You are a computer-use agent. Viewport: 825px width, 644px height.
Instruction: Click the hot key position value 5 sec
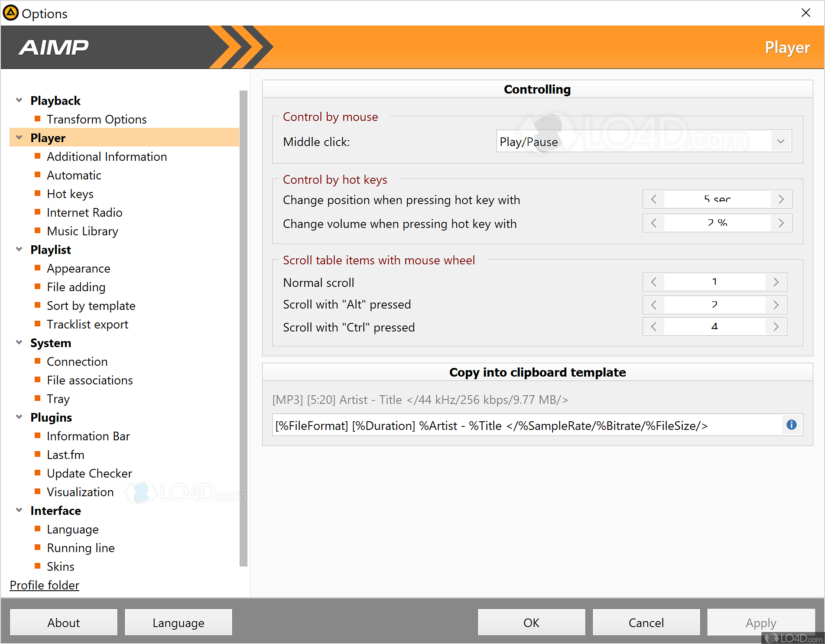(718, 199)
